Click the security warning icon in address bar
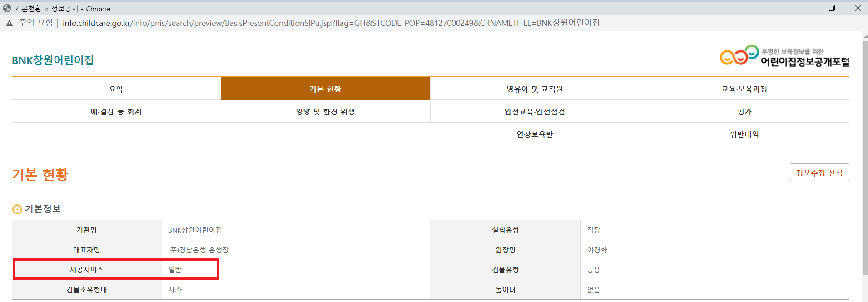This screenshot has height=302, width=868. click(x=9, y=23)
